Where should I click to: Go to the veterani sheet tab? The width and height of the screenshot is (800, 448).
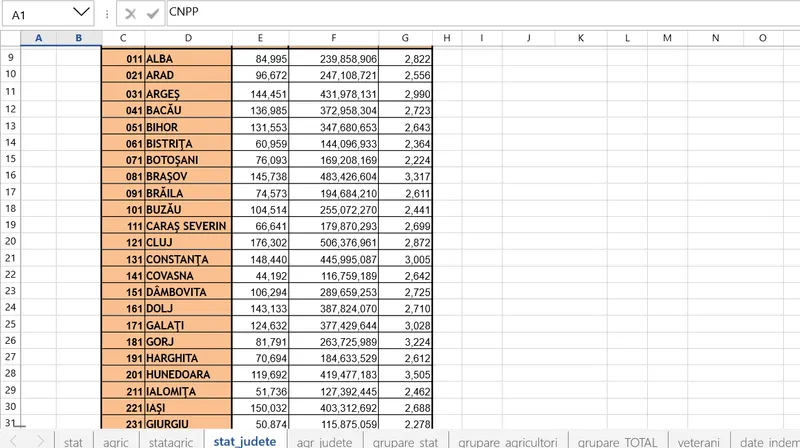(x=697, y=441)
